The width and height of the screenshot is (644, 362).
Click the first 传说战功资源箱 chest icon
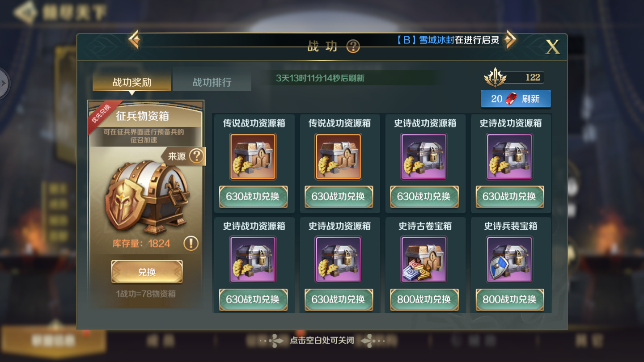pyautogui.click(x=253, y=156)
